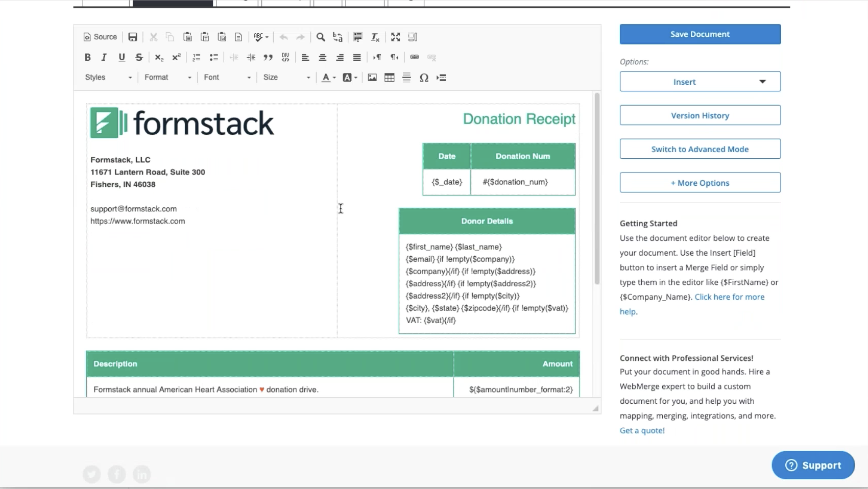Click the Description column header
868x489 pixels.
tap(270, 364)
